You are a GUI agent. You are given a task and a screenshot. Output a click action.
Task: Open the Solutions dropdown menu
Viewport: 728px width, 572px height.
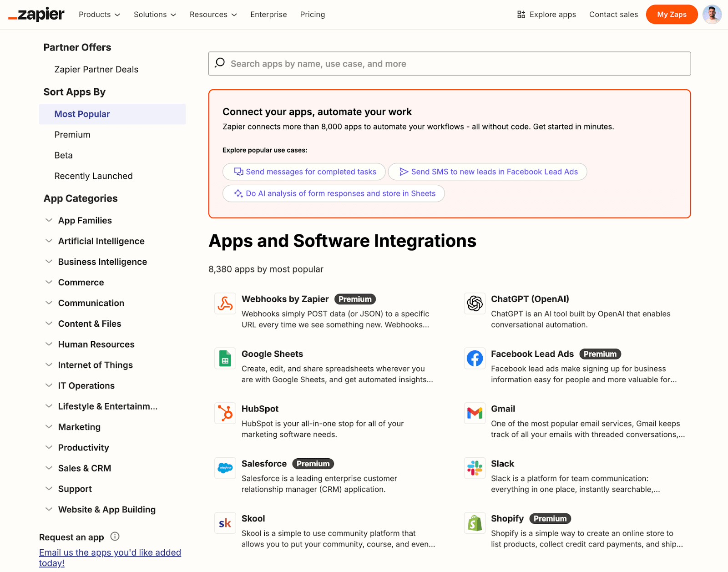[155, 15]
